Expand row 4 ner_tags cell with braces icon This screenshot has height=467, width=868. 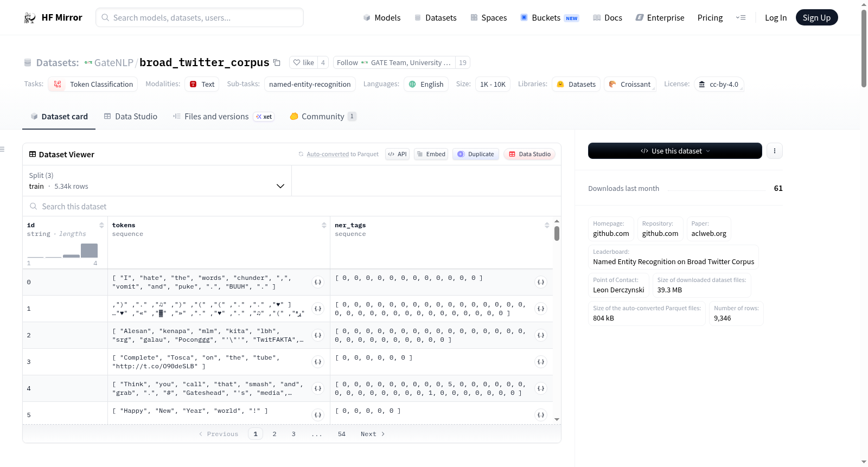[x=541, y=388]
